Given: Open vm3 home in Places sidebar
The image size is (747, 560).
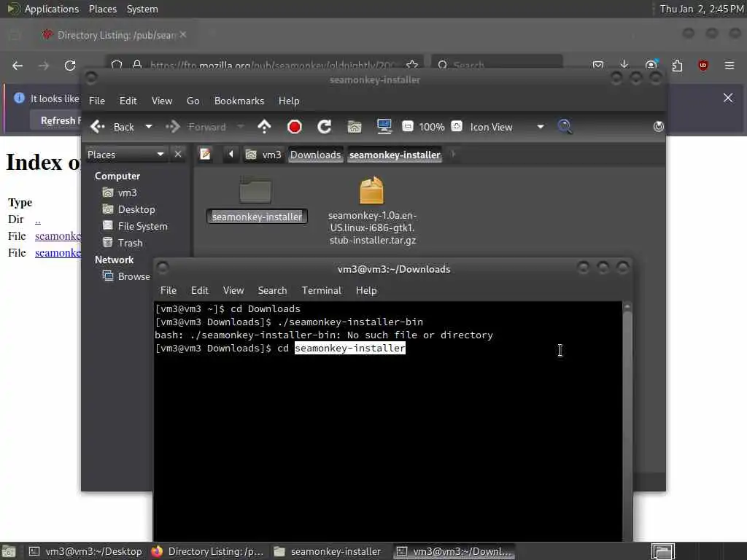Looking at the screenshot, I should (120, 192).
